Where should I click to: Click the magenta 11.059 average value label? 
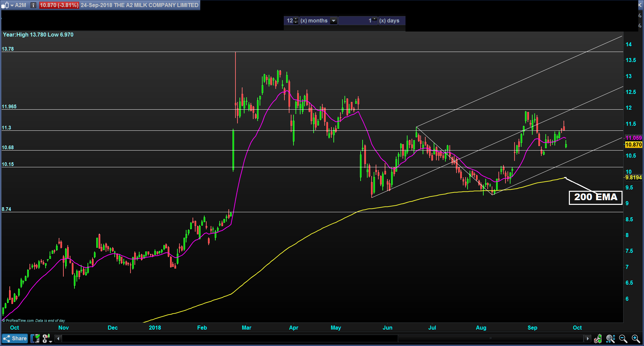634,138
